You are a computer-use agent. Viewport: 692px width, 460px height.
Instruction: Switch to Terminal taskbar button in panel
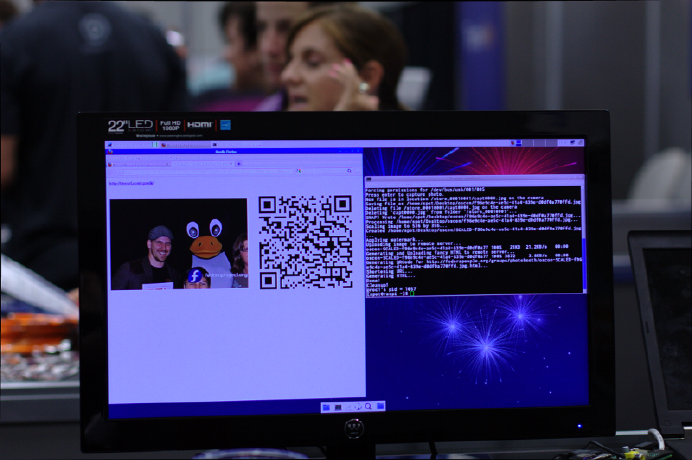click(x=236, y=144)
